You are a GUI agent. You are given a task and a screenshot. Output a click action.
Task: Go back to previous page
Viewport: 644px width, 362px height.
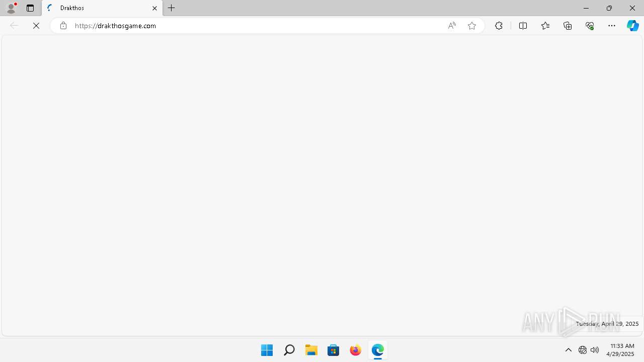(14, 26)
